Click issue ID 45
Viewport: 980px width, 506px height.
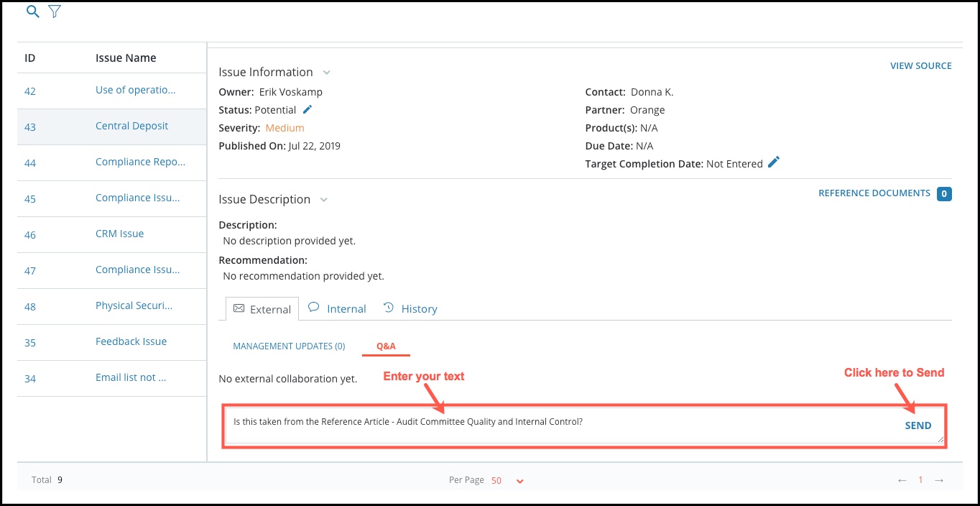(x=30, y=199)
